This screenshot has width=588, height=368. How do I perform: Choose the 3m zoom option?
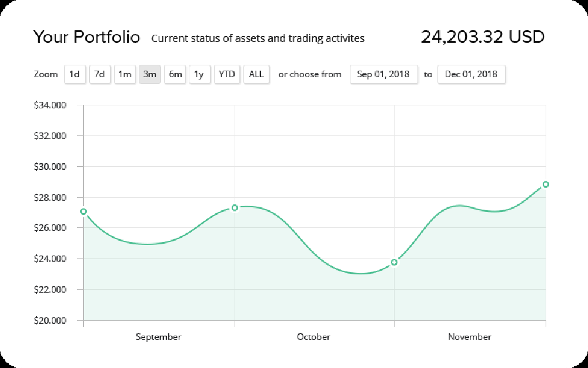tap(149, 74)
